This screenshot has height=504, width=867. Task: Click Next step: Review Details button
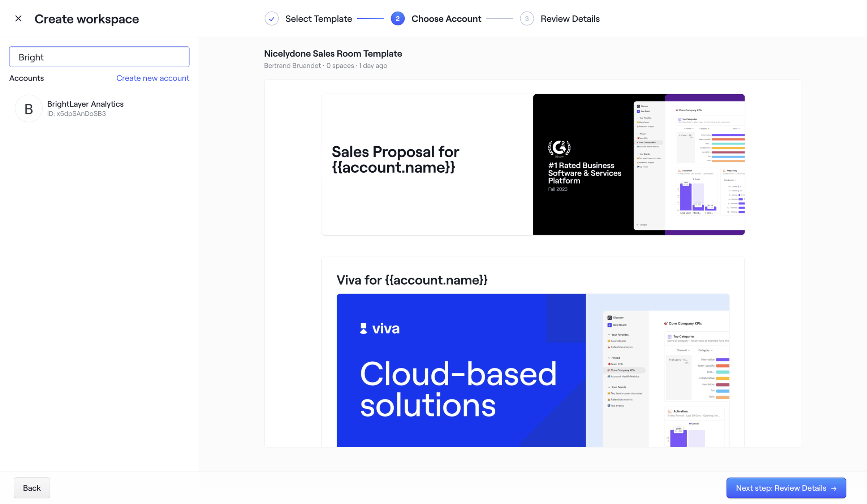786,488
